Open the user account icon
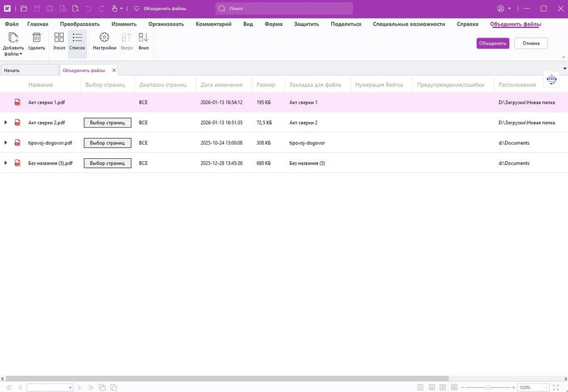 500,9
